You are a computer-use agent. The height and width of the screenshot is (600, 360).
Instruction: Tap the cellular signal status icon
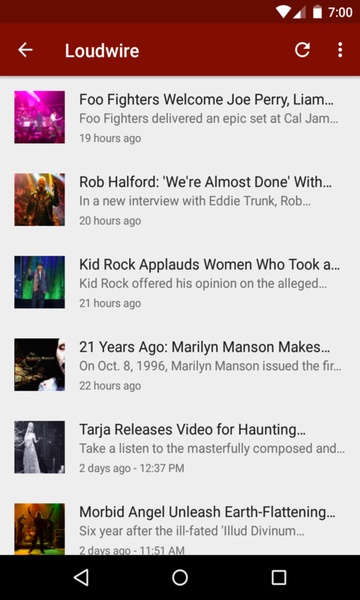[x=301, y=12]
